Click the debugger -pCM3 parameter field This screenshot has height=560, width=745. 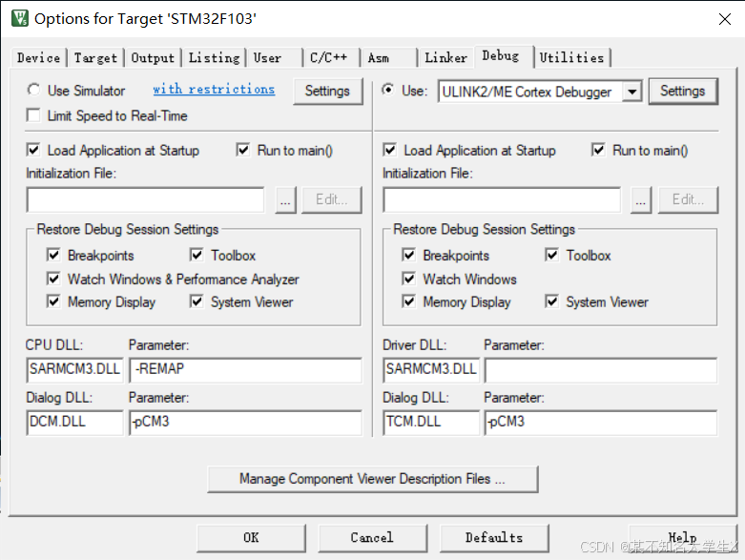[601, 423]
